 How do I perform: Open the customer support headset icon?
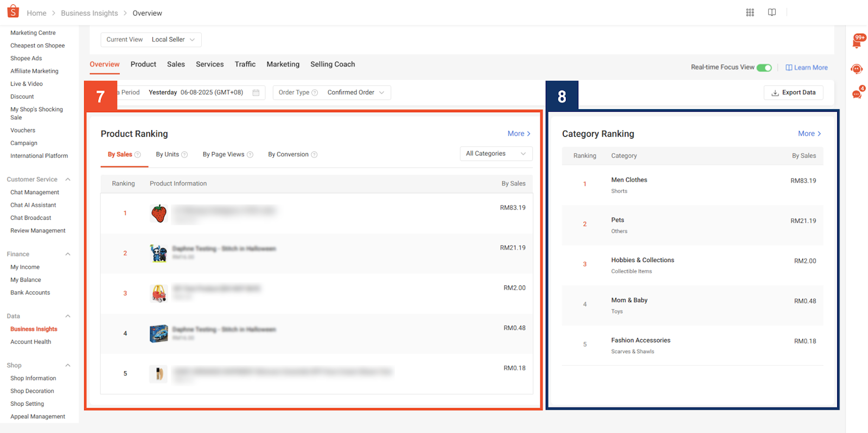[x=857, y=69]
